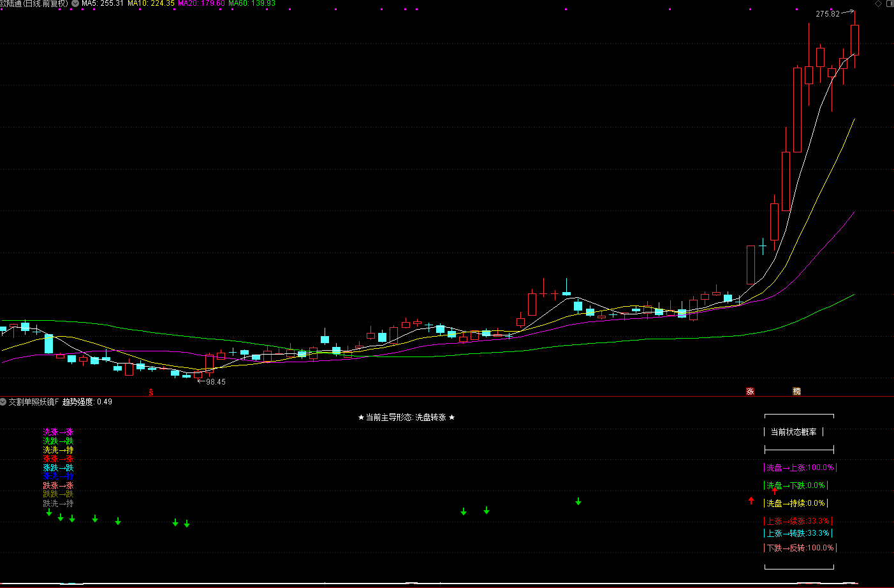Click the 下跌→反转:100.0% probability

coord(800,548)
